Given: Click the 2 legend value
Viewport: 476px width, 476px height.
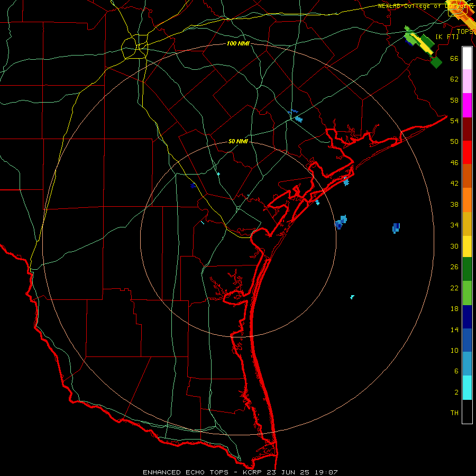Looking at the screenshot, I should [x=456, y=392].
